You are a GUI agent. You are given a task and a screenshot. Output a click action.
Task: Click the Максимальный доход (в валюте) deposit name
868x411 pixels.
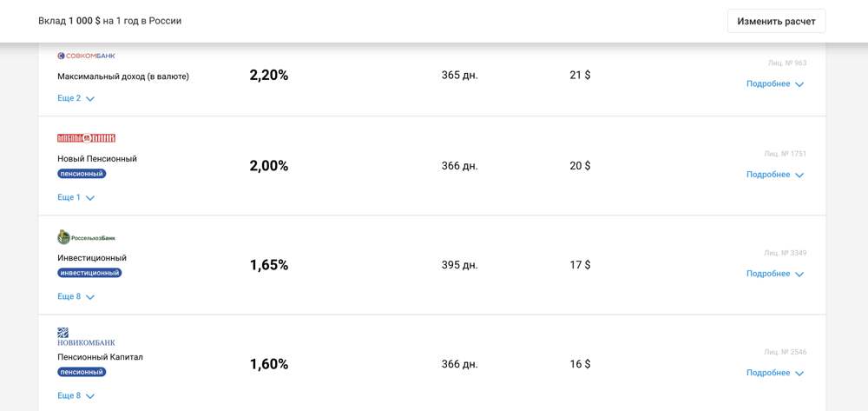point(123,76)
